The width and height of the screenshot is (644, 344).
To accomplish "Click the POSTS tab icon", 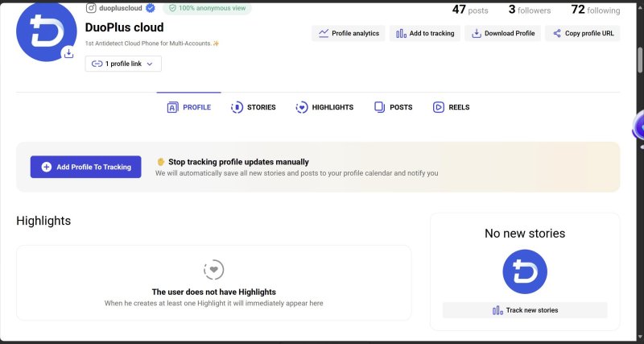I will pos(379,107).
